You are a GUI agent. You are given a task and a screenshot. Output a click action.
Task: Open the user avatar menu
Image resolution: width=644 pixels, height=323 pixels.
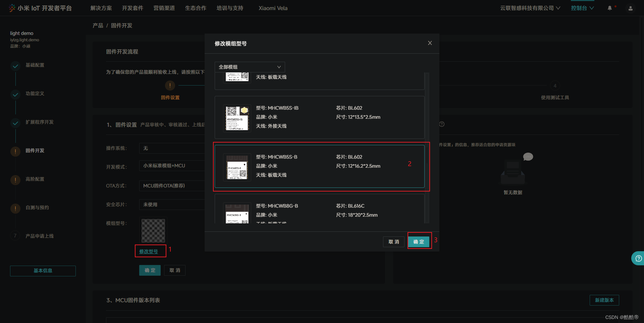pyautogui.click(x=631, y=8)
